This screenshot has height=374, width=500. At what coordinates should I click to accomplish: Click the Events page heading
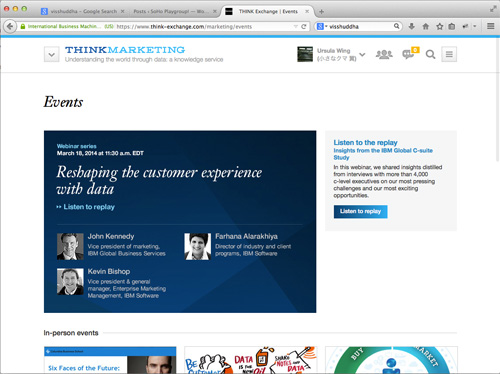point(63,102)
